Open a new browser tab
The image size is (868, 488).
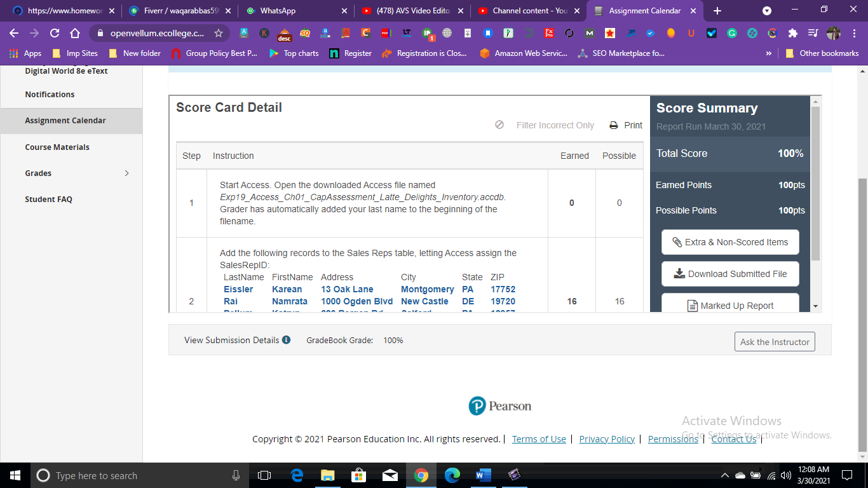[717, 11]
